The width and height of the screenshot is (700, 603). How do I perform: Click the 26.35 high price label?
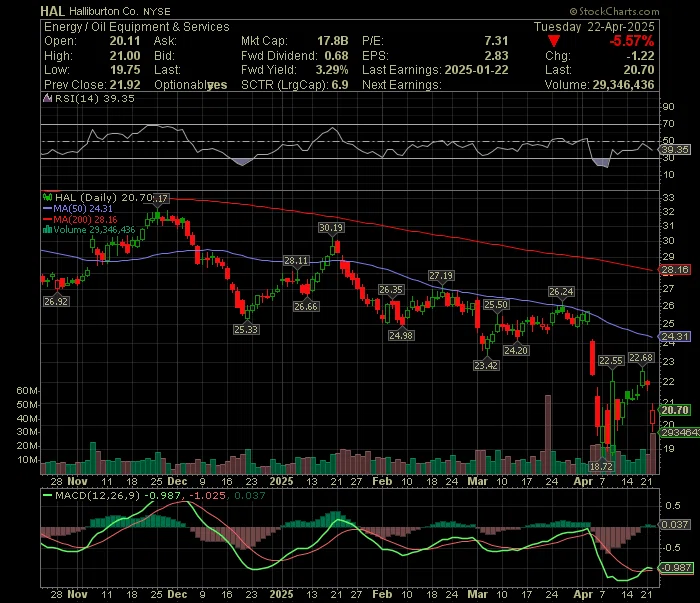391,290
